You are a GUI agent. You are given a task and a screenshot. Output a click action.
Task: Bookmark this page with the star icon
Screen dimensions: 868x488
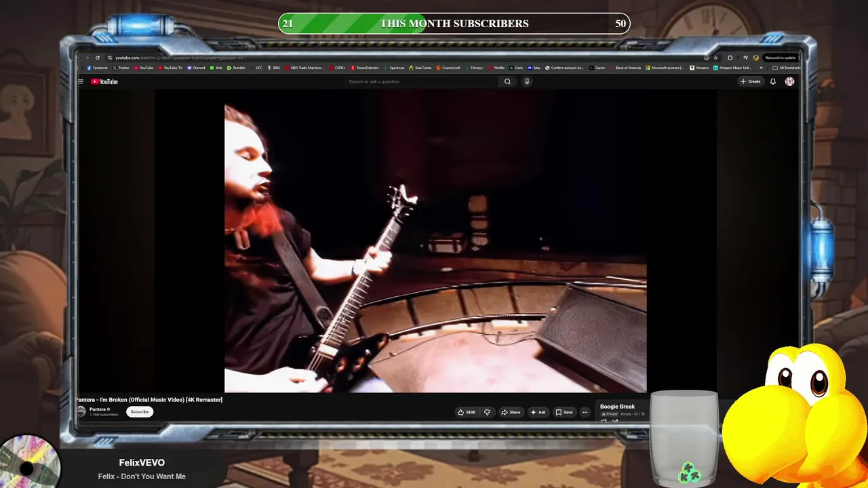[715, 58]
